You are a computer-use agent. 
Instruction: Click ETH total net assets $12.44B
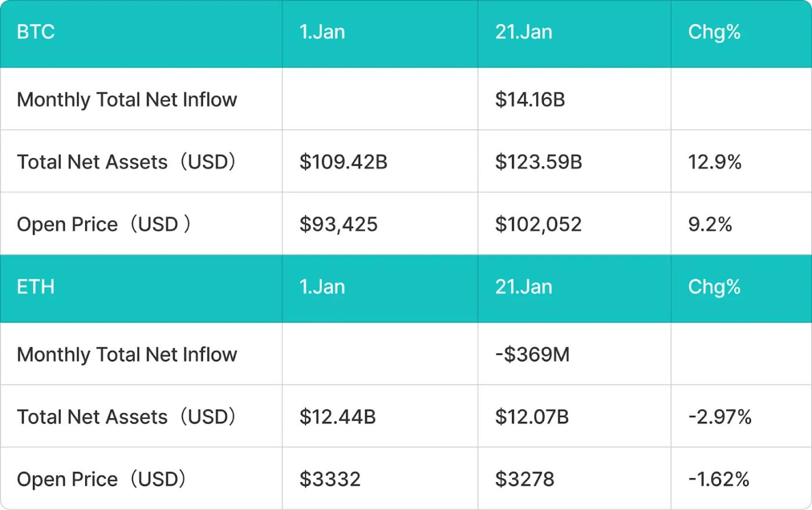coord(338,417)
